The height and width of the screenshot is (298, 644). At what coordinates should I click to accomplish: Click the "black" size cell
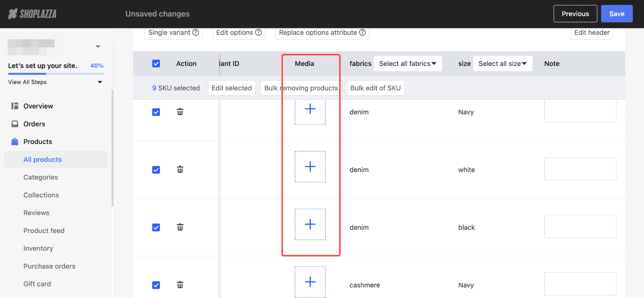pyautogui.click(x=466, y=228)
